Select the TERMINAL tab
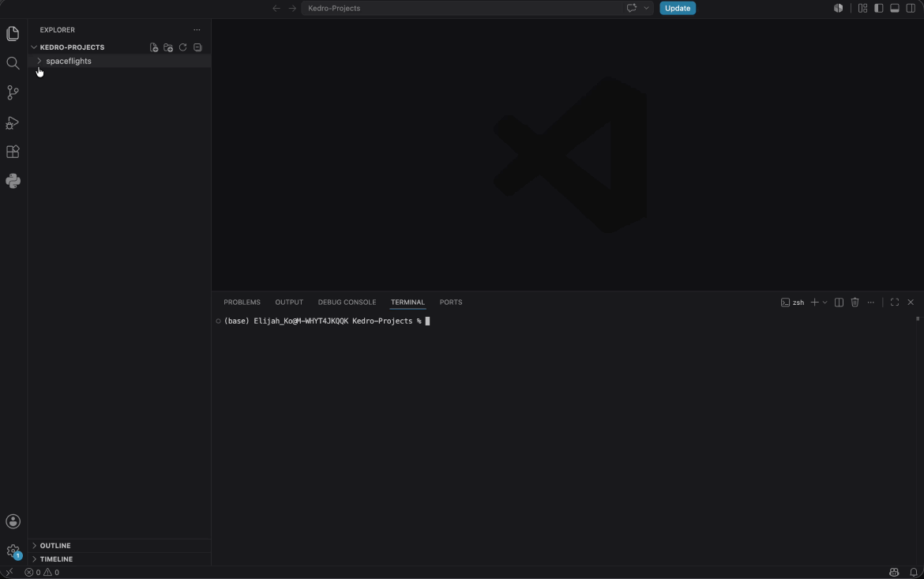 coord(408,302)
